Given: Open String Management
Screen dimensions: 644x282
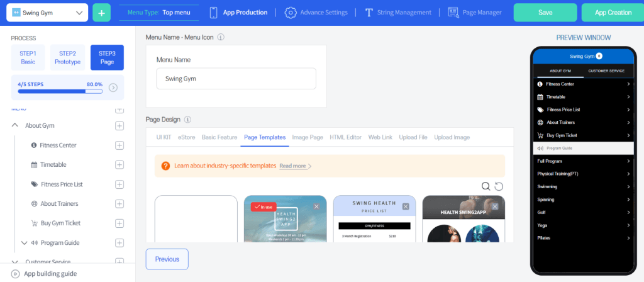Looking at the screenshot, I should coord(398,13).
